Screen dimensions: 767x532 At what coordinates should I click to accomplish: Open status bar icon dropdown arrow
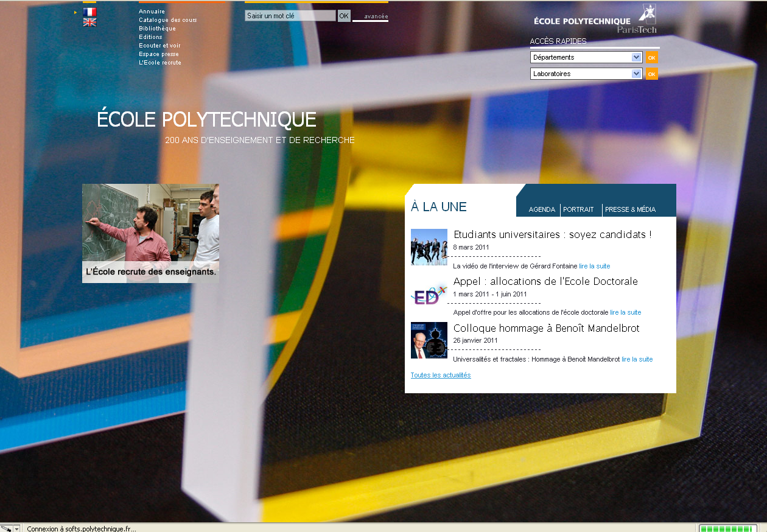(16, 528)
